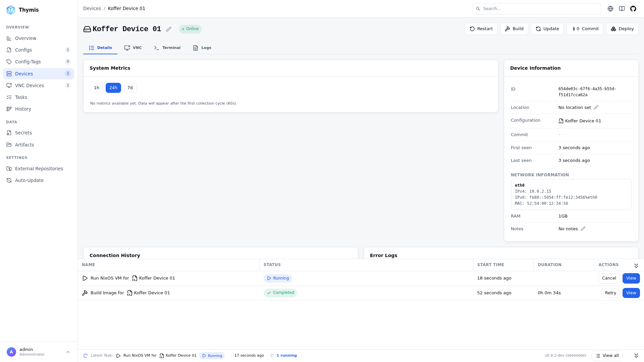This screenshot has width=644, height=362.
Task: Open Devices breadcrumb link
Action: [92, 9]
